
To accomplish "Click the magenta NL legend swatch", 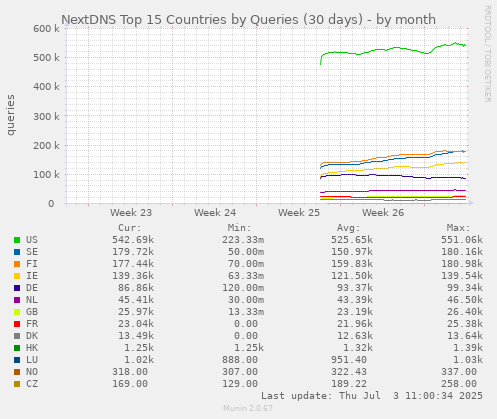I will click(17, 300).
